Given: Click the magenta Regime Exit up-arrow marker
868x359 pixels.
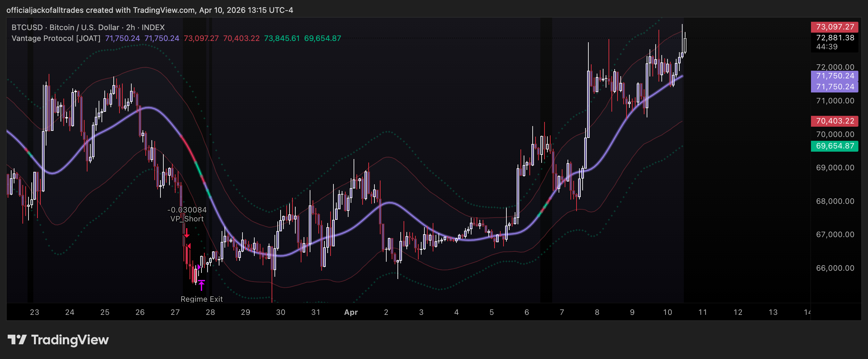Looking at the screenshot, I should 201,285.
